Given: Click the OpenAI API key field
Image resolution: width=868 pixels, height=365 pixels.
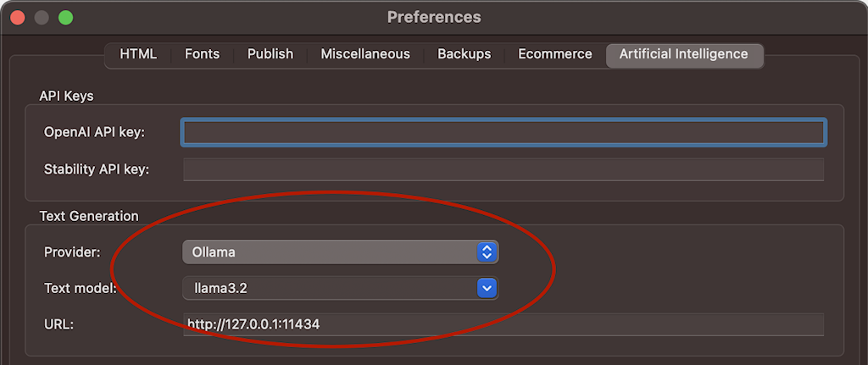Looking at the screenshot, I should [x=504, y=132].
